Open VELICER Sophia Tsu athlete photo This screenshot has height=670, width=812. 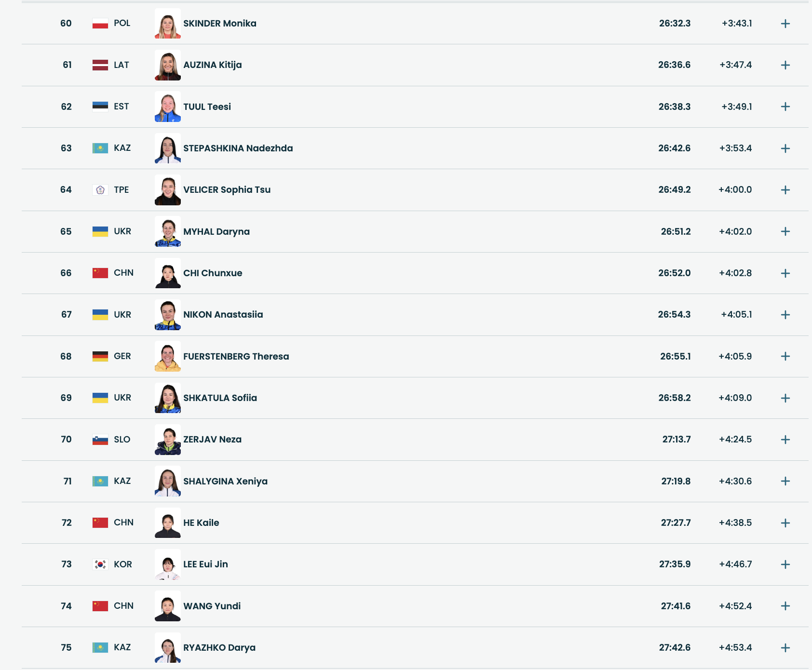click(x=168, y=190)
